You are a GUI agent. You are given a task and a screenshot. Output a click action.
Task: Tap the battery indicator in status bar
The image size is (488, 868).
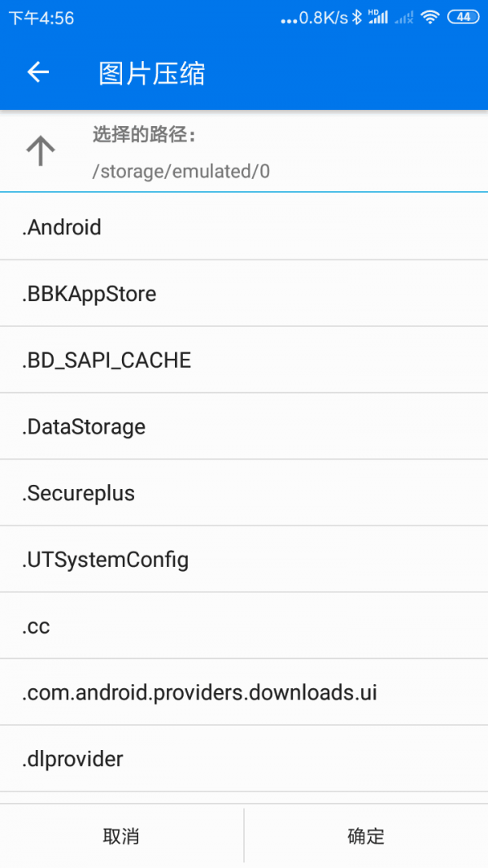(x=463, y=17)
